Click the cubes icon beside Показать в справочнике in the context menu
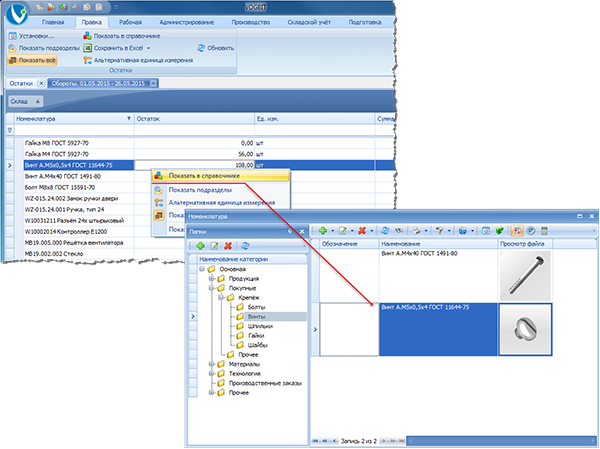Viewport: 600px width, 449px height. point(158,176)
